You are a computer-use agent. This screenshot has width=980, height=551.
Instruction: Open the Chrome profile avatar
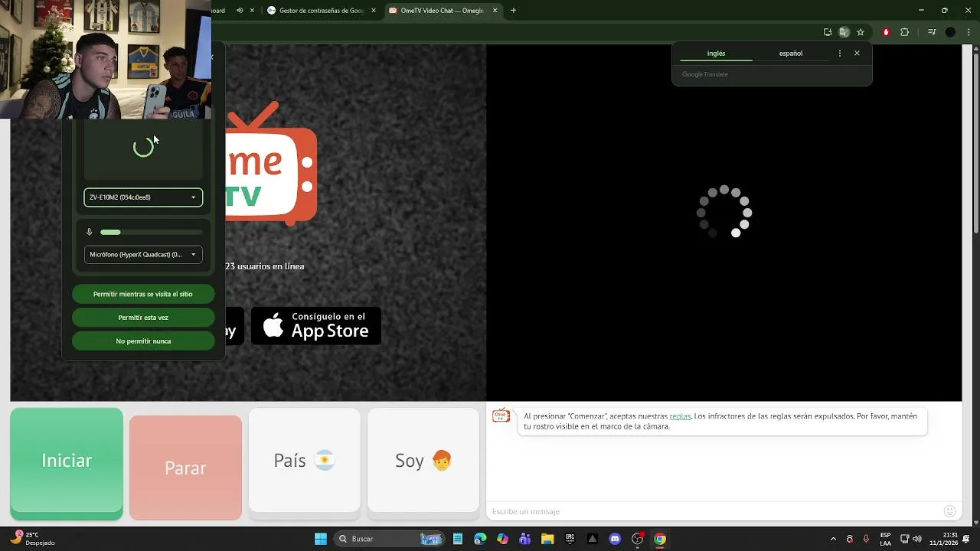click(x=950, y=32)
